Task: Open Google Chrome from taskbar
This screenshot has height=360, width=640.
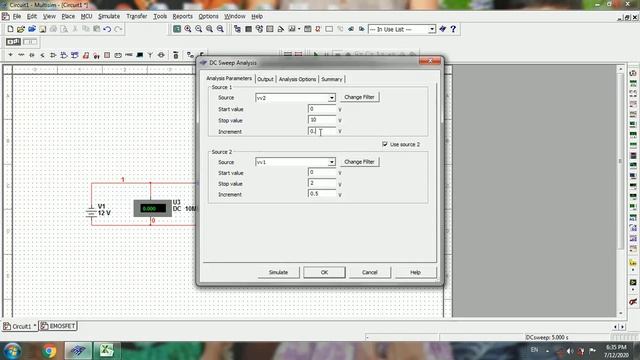Action: click(x=50, y=351)
